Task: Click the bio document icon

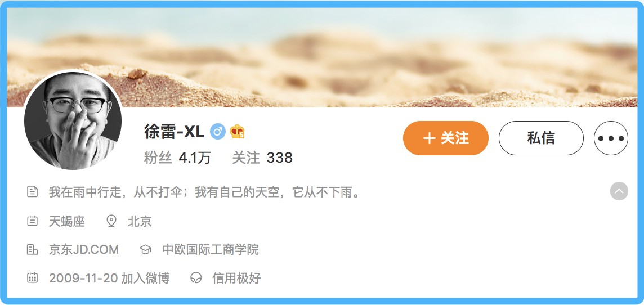Action: (33, 192)
